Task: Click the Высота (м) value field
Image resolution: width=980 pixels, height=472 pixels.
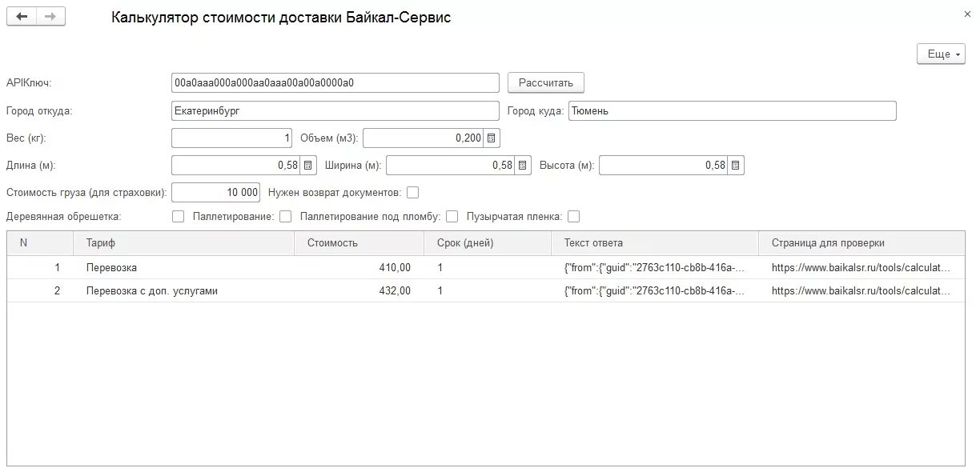Action: [664, 166]
